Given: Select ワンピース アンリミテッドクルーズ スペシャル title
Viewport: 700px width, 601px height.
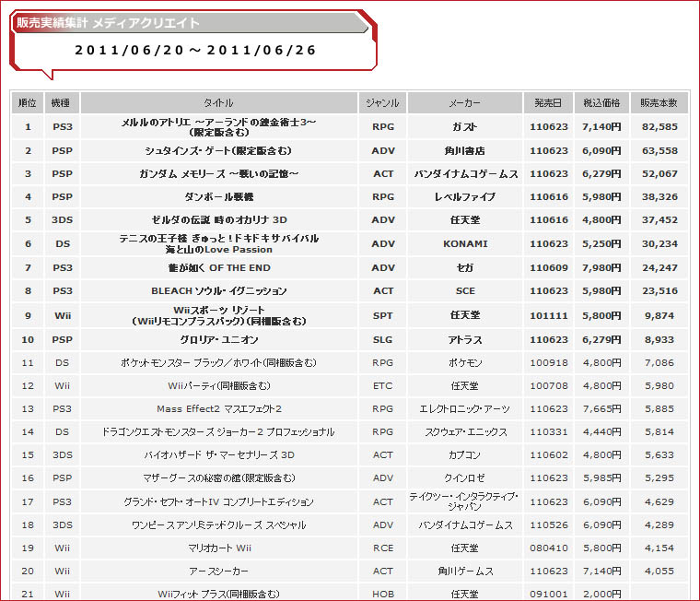Looking at the screenshot, I should [219, 525].
